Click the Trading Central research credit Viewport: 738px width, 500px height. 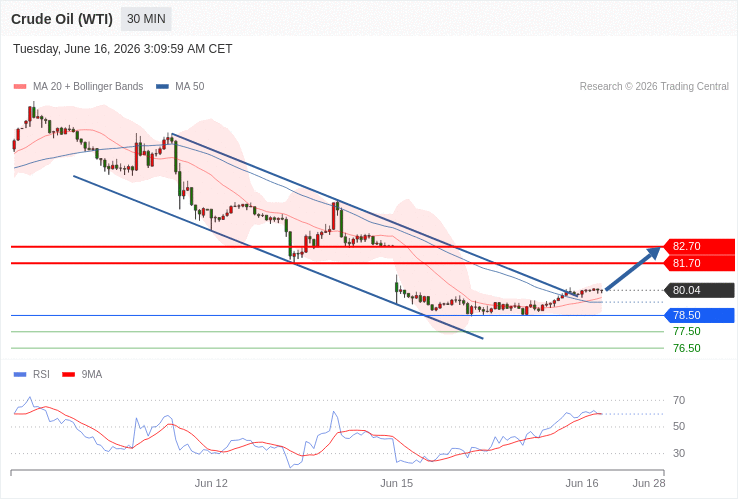pos(654,87)
